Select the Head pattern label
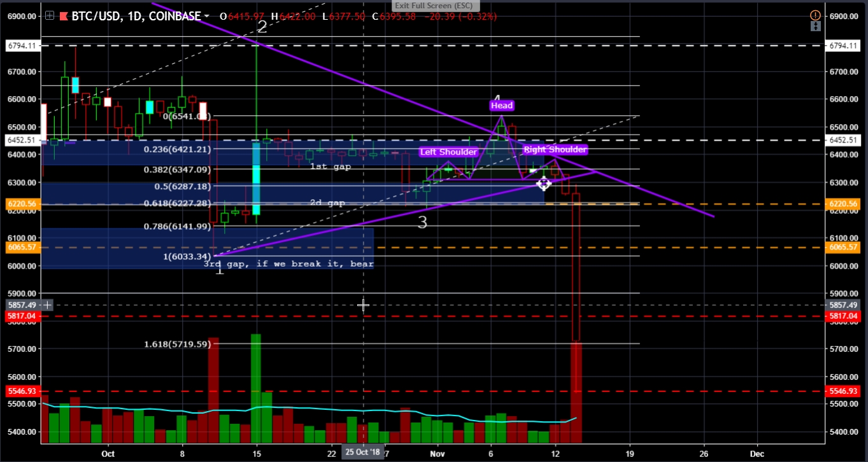The image size is (868, 462). [x=502, y=106]
